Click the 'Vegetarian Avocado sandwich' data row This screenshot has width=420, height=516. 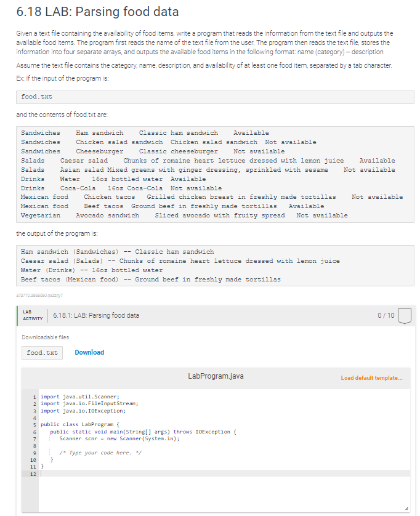point(184,216)
